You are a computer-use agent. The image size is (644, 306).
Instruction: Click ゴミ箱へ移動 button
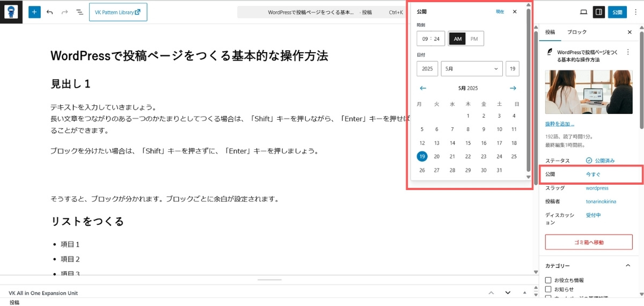[x=589, y=242]
